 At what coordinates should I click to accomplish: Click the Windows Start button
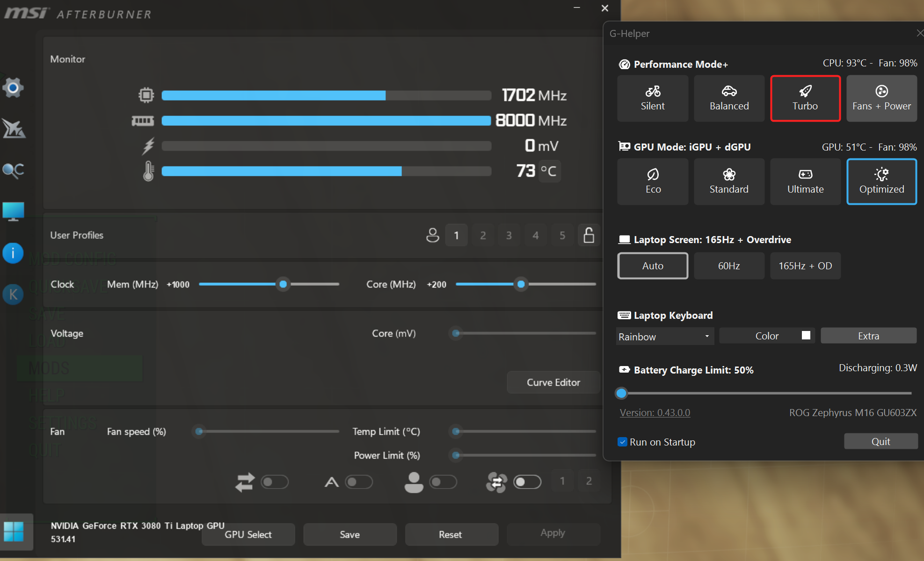click(x=14, y=532)
